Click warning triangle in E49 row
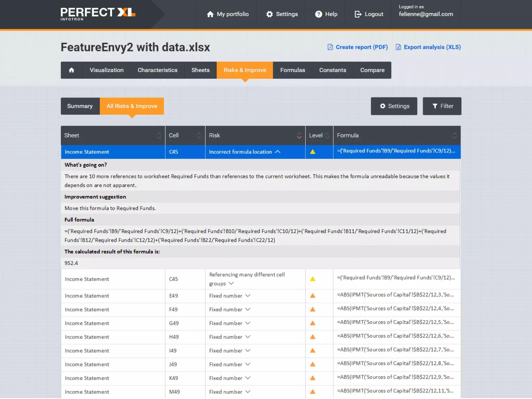 312,296
